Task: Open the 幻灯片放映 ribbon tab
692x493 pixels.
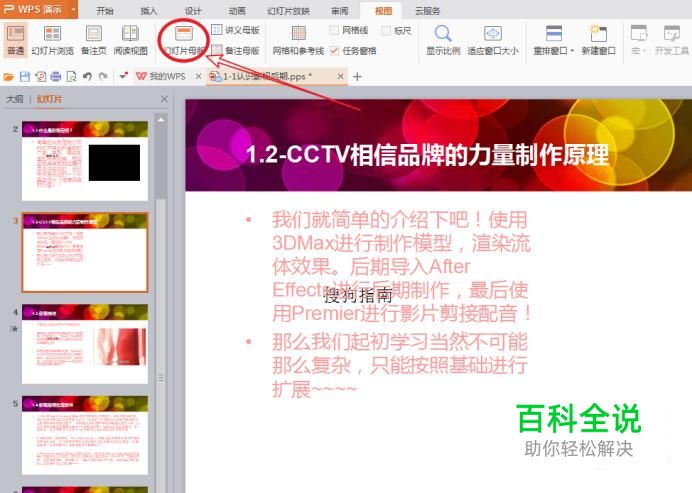Action: 289,11
